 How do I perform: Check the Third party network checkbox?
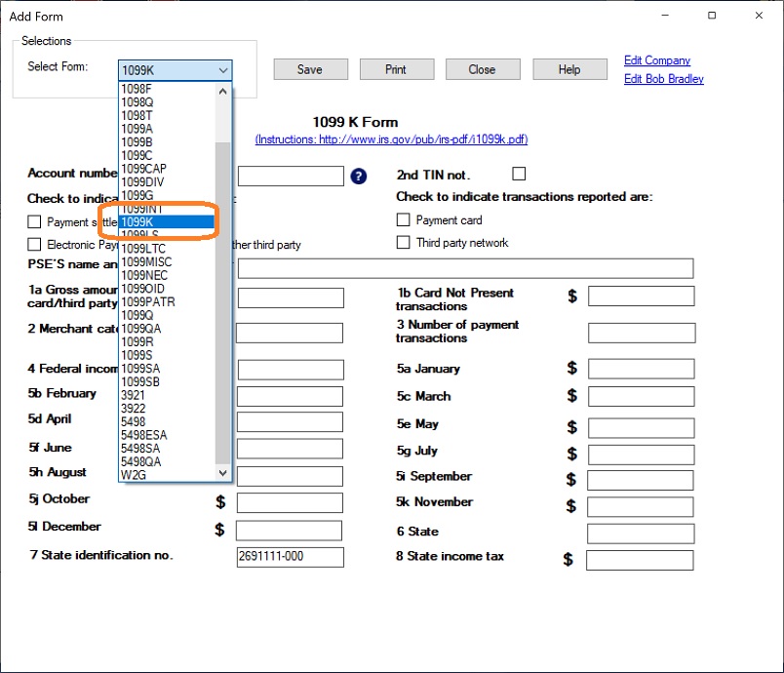point(404,243)
